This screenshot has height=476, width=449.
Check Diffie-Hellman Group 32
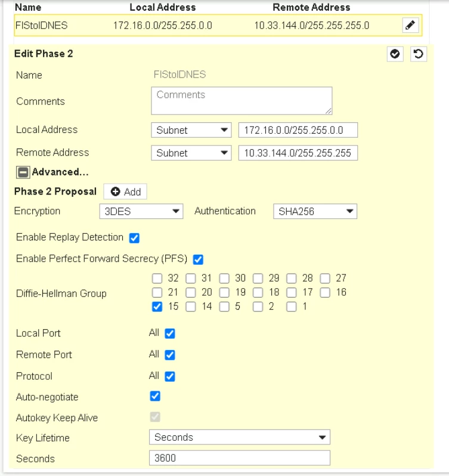157,278
